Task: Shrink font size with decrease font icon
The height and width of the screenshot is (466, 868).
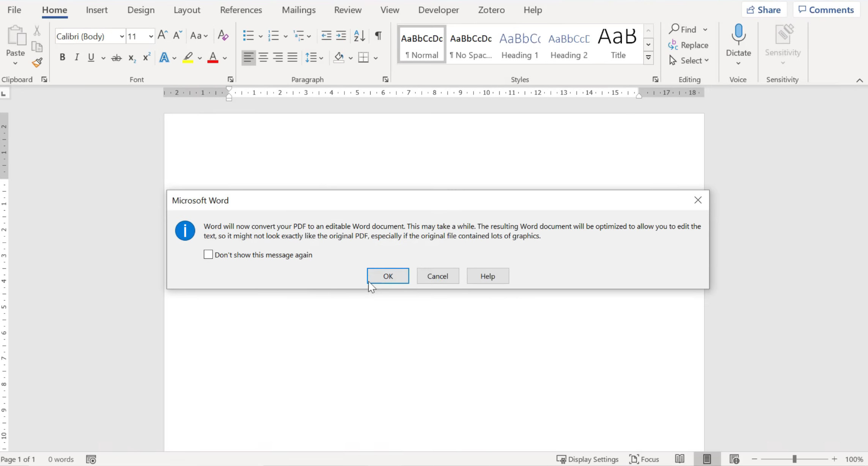Action: tap(177, 36)
